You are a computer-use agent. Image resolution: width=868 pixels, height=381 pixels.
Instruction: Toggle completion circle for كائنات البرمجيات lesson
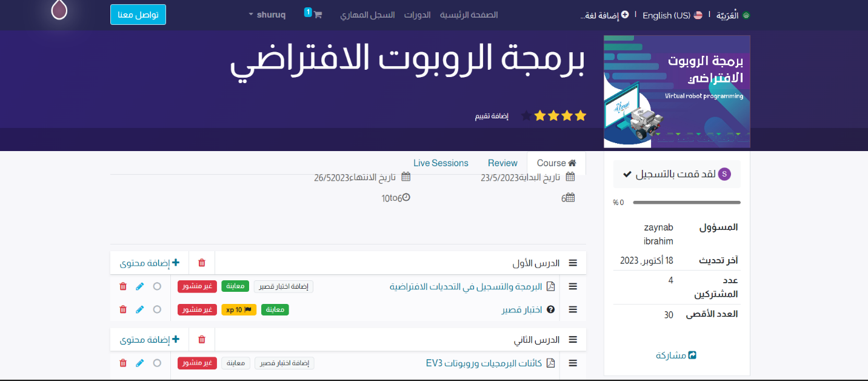[157, 363]
